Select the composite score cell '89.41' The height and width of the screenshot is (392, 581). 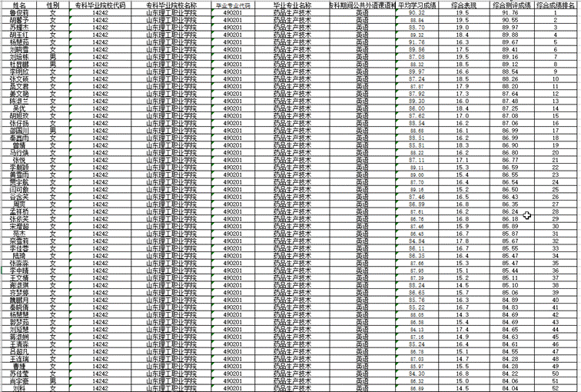click(512, 50)
